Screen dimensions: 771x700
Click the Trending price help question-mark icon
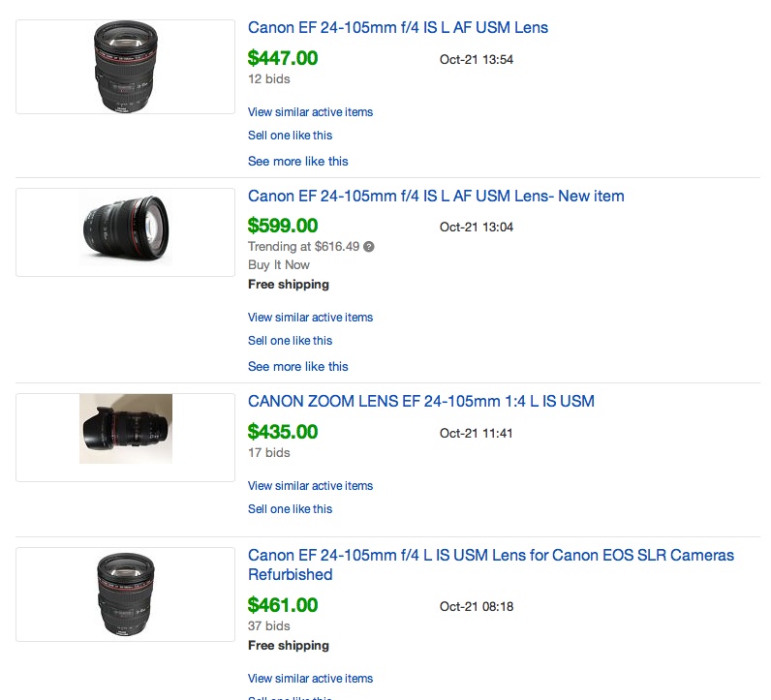[x=369, y=247]
